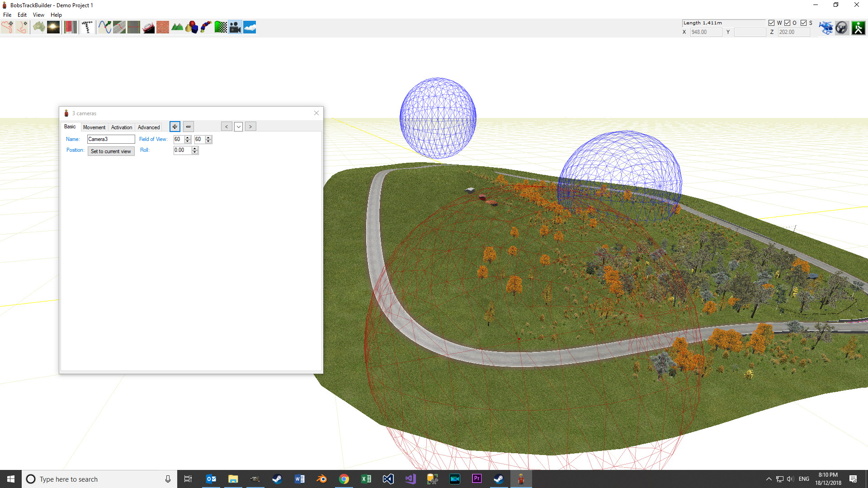This screenshot has height=488, width=868.
Task: Activate the driving mode steering wheel icon
Action: [842, 27]
